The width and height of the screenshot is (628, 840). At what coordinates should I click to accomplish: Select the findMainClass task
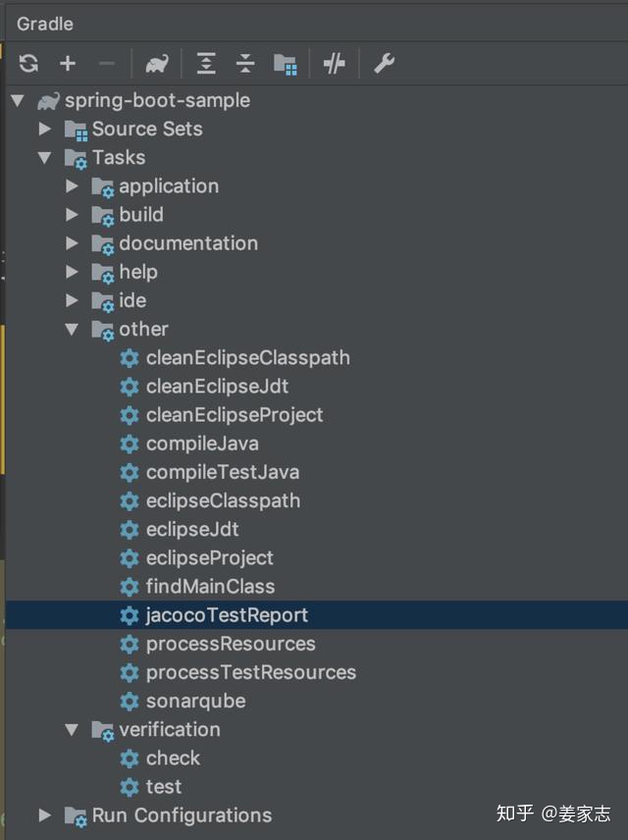coord(210,587)
